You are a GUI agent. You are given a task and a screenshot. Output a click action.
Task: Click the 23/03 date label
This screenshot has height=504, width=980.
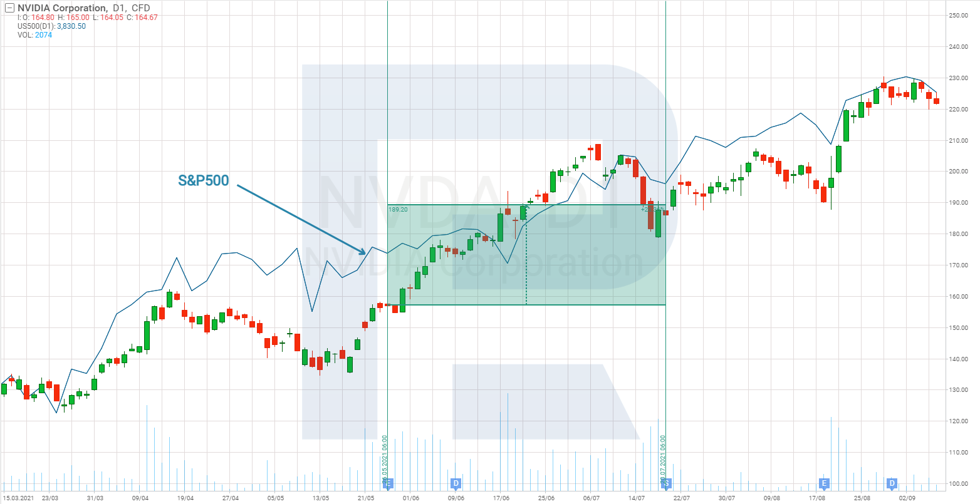[x=50, y=498]
